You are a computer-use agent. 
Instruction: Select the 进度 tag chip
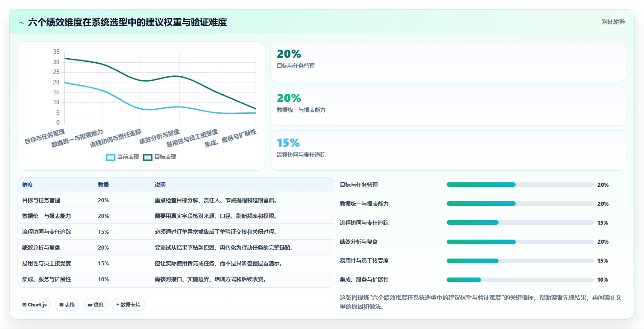(95, 305)
